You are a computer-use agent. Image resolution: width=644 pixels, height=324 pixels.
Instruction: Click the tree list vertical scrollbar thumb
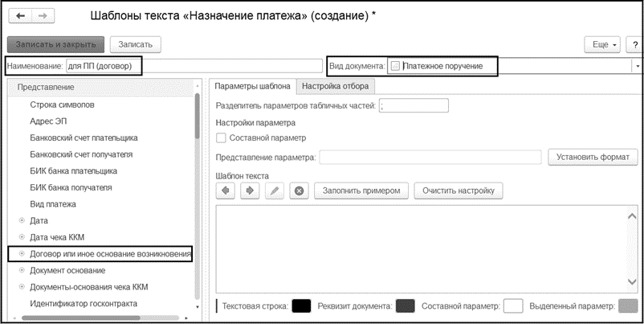click(198, 116)
